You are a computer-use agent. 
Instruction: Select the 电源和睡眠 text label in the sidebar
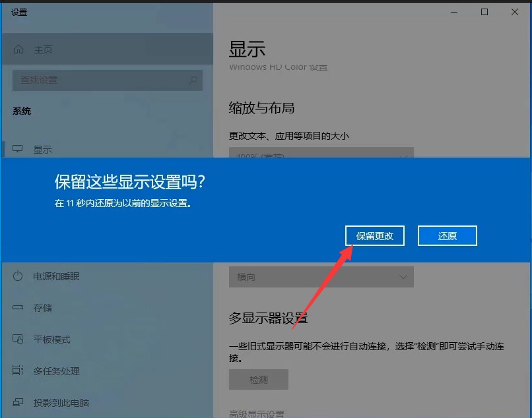tap(56, 276)
